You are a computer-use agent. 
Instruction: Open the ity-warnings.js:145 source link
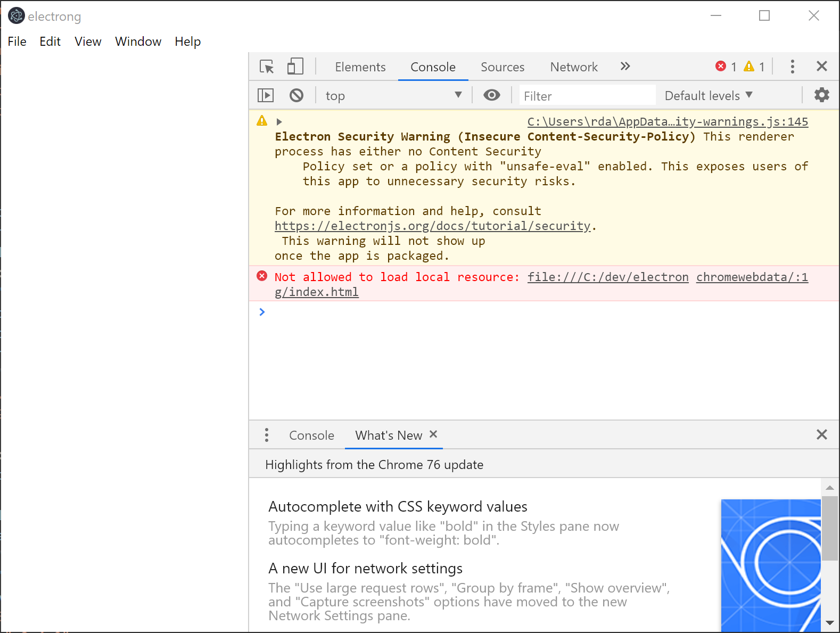668,122
